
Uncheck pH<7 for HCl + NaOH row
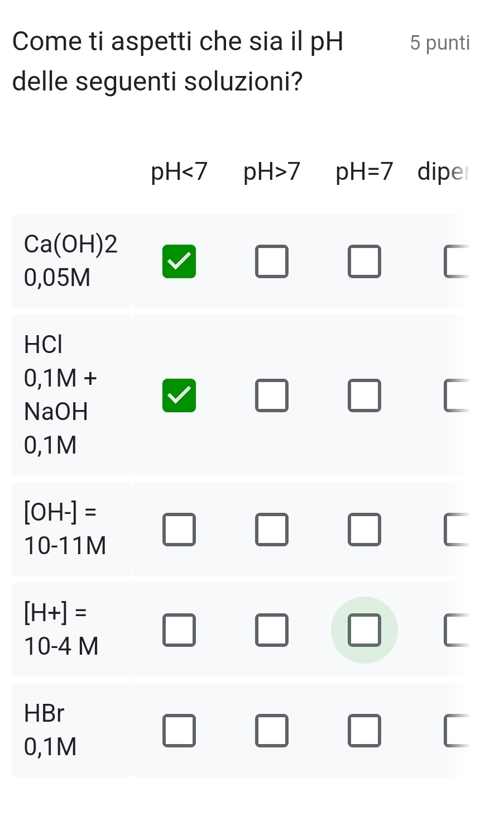pyautogui.click(x=179, y=395)
